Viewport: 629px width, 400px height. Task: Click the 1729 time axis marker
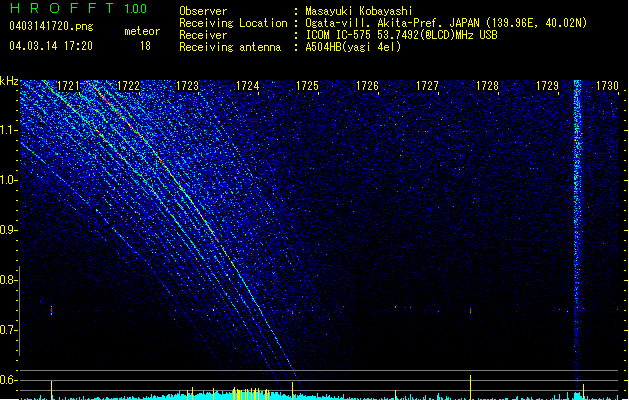coord(547,86)
